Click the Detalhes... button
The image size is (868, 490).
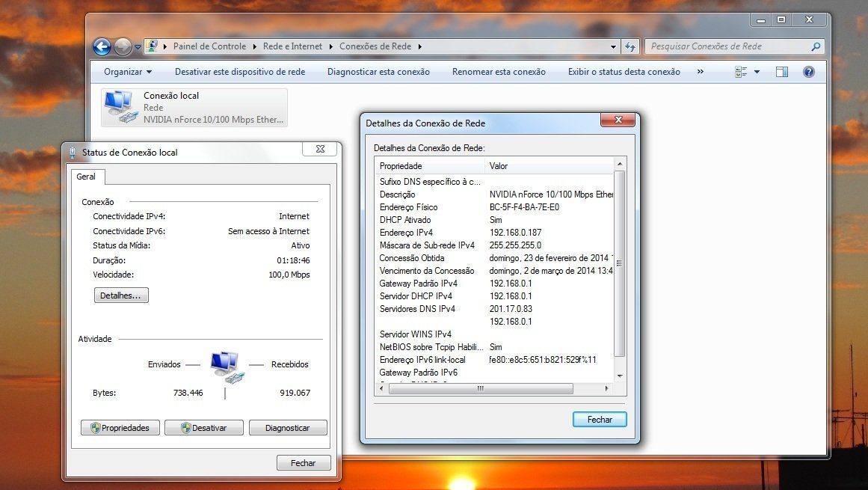point(120,295)
